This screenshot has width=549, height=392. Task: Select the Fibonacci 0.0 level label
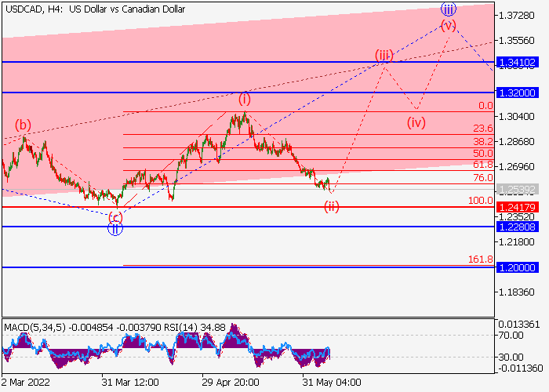click(x=485, y=106)
